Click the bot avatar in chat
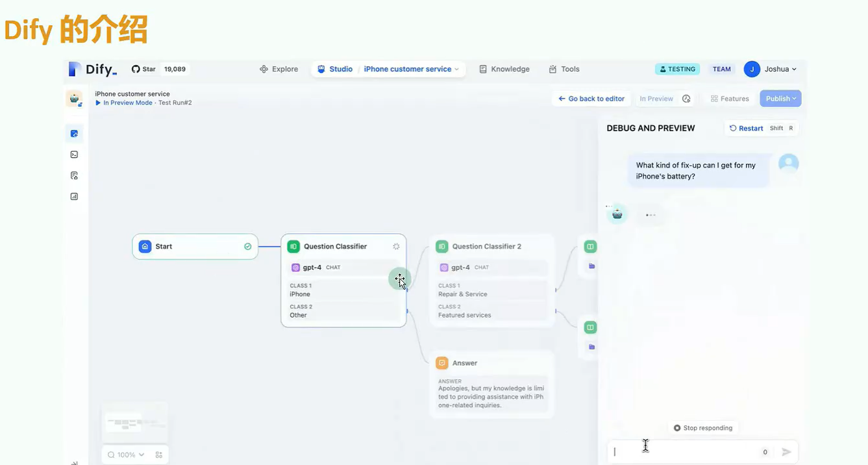This screenshot has width=868, height=465. [x=617, y=214]
